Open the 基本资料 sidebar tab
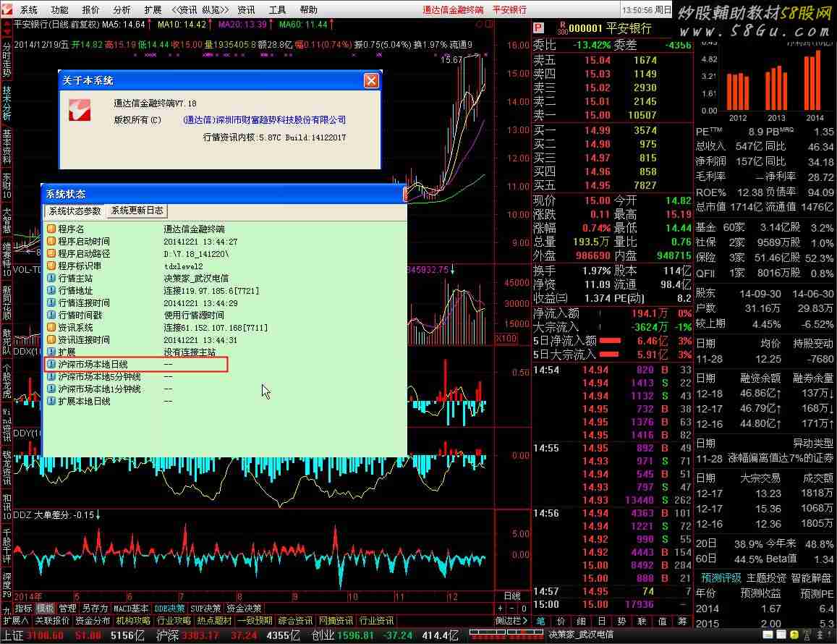This screenshot has width=837, height=644. point(7,146)
